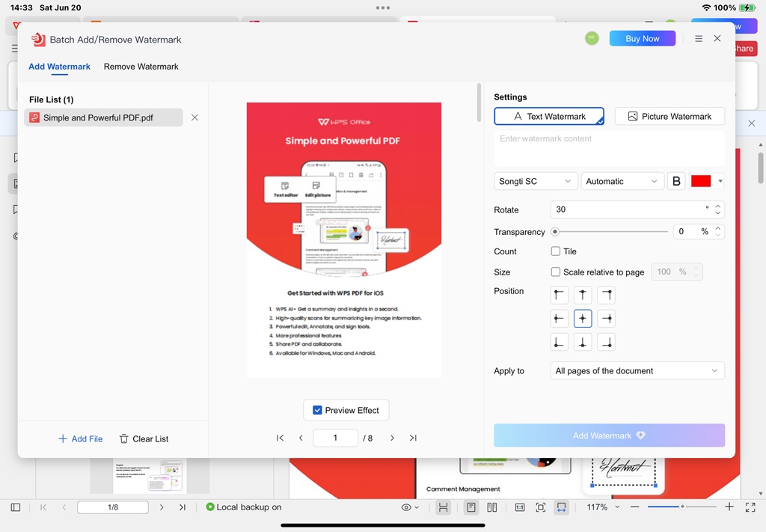Toggle sidebar panel in status bar
This screenshot has width=766, height=532.
click(x=16, y=507)
